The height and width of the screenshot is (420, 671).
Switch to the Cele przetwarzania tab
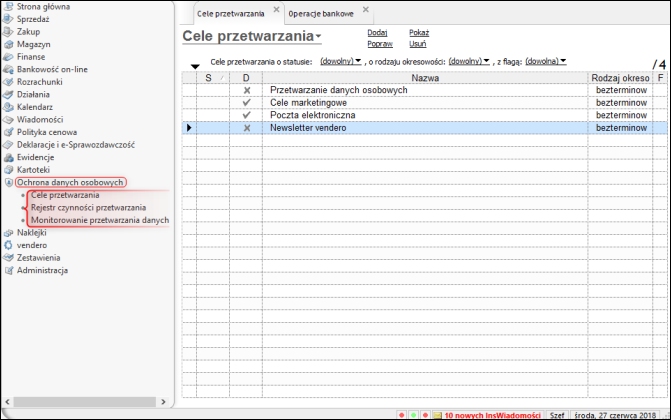[230, 14]
